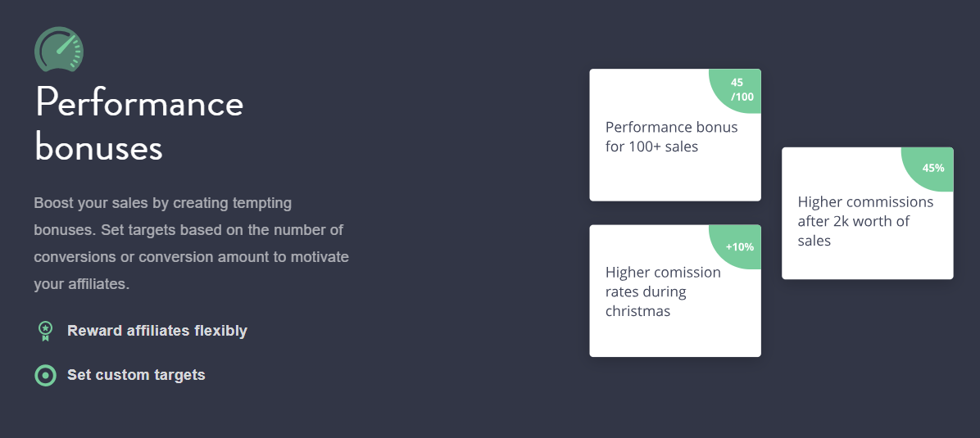The image size is (980, 438).
Task: Click the speedometer gauge icon
Action: (59, 49)
